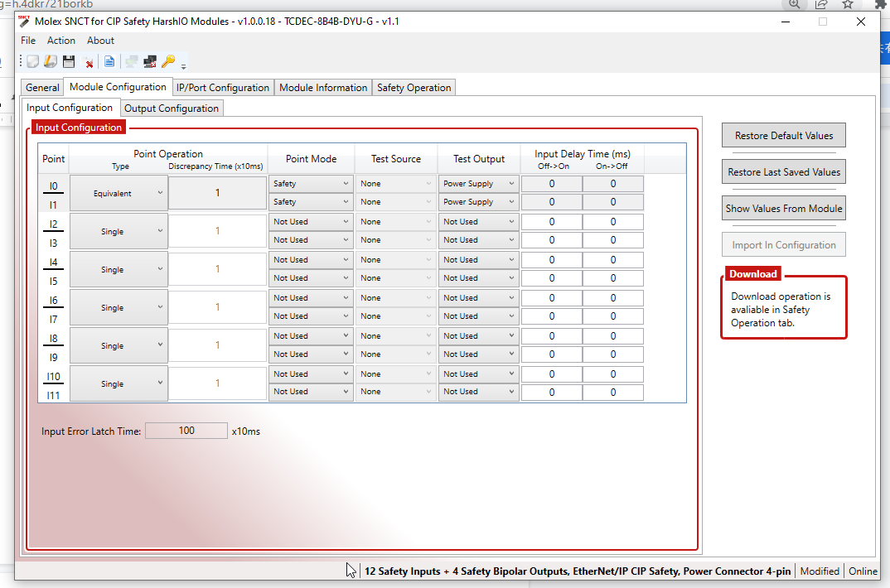Open the Test Source dropdown for I6
Image resolution: width=890 pixels, height=588 pixels.
pos(395,297)
